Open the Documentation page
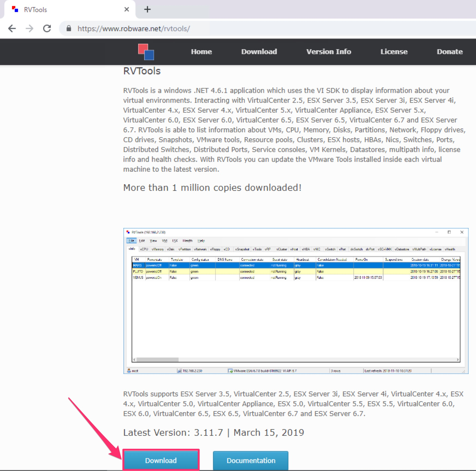 click(251, 460)
